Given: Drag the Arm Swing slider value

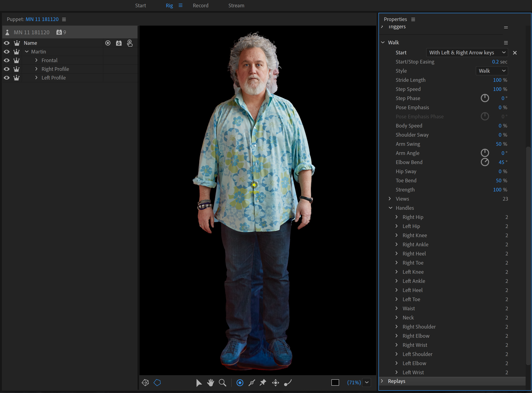Looking at the screenshot, I should [497, 144].
